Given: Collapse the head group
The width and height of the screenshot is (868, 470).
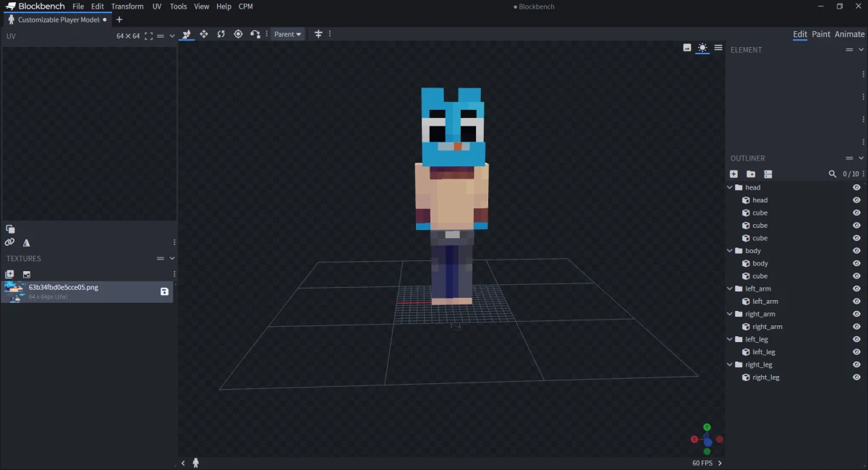Looking at the screenshot, I should click(730, 187).
